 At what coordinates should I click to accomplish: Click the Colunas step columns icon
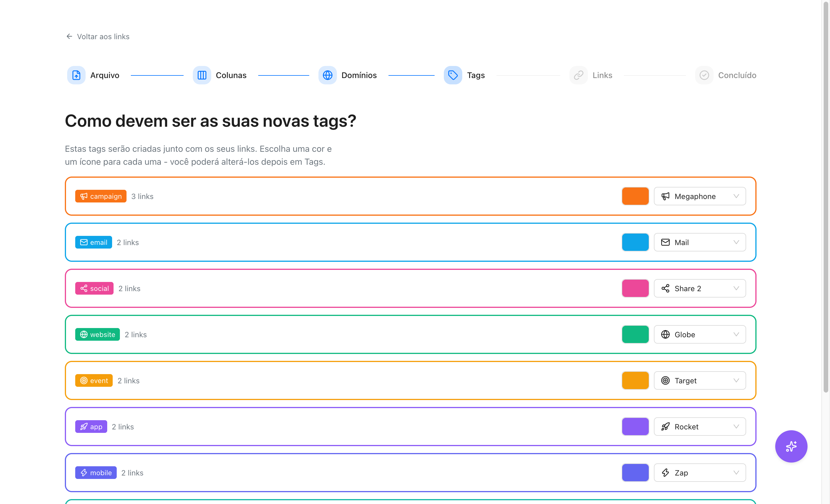point(202,75)
